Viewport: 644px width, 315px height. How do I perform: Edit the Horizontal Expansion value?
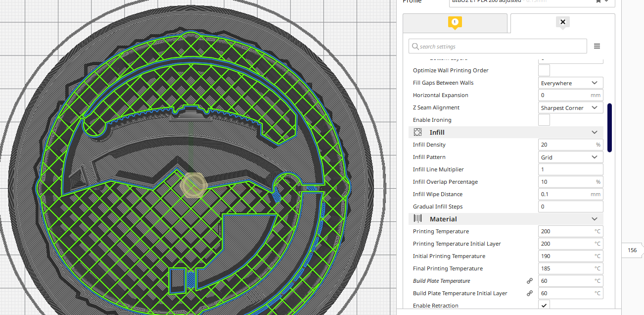[x=571, y=95]
